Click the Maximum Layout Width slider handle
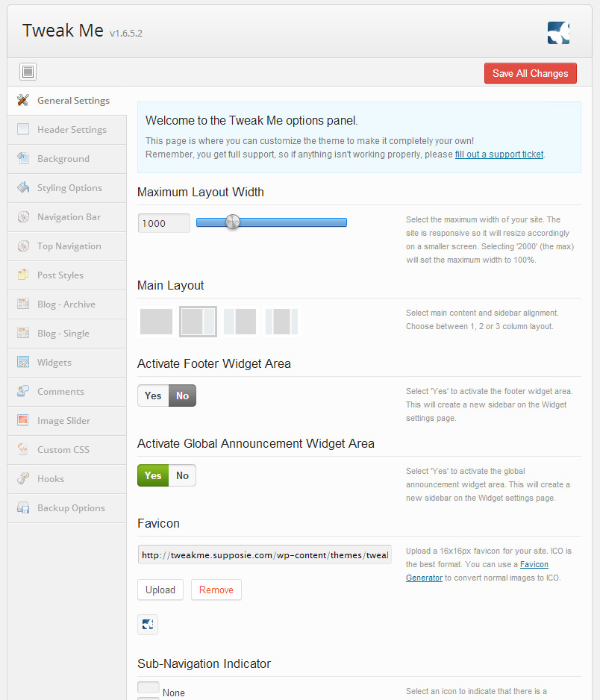 pos(233,222)
